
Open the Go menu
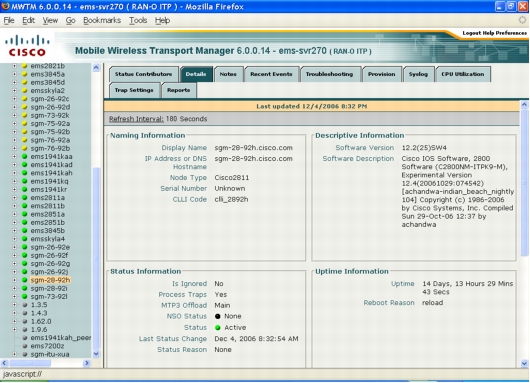pos(70,21)
